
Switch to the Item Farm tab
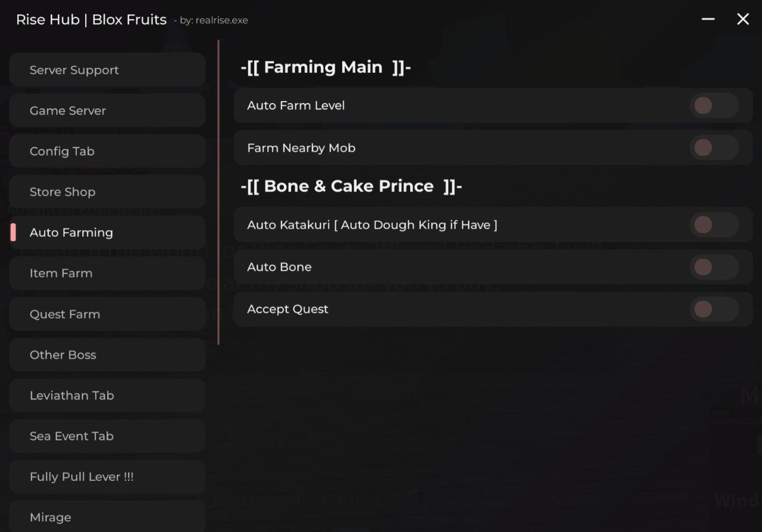[x=107, y=273]
